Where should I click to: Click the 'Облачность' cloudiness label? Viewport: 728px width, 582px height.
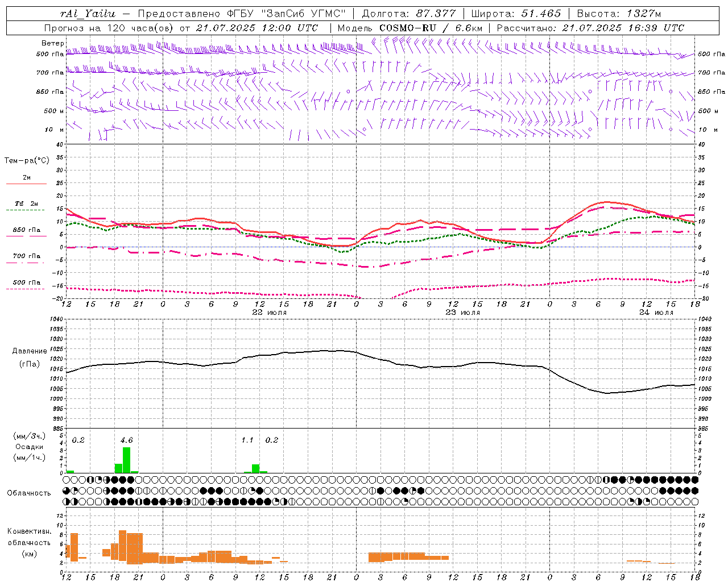click(29, 493)
